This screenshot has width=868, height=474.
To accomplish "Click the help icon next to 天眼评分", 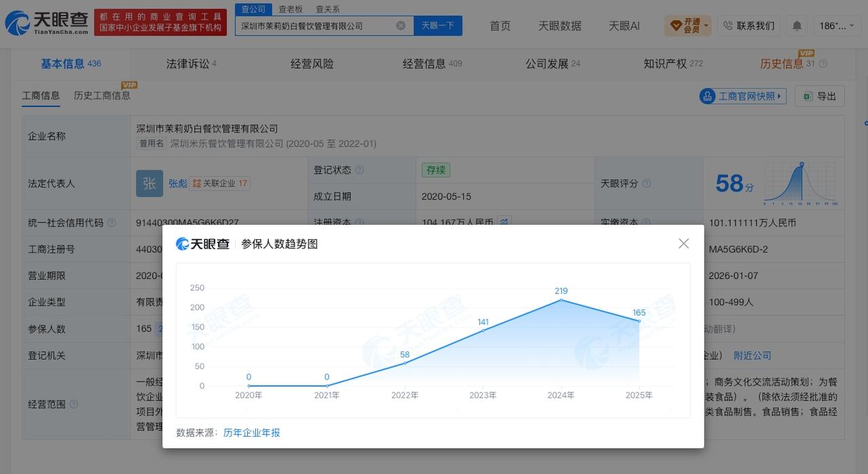I will point(647,183).
